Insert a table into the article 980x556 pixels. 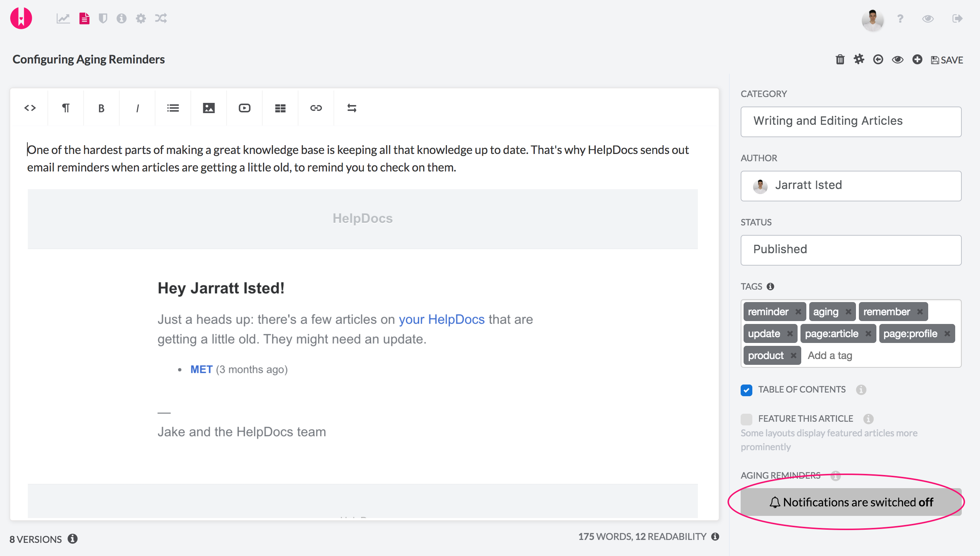(x=280, y=108)
